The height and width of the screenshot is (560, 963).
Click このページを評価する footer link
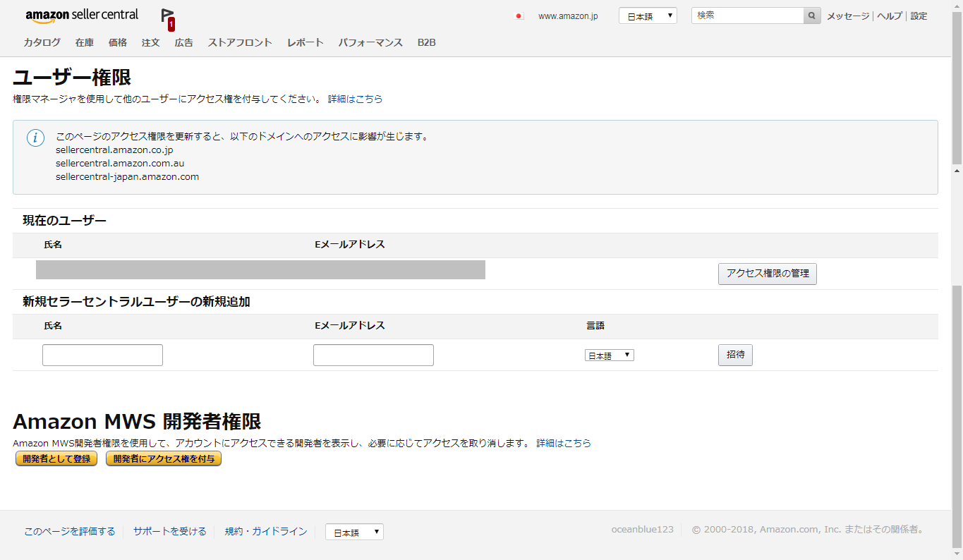[70, 531]
